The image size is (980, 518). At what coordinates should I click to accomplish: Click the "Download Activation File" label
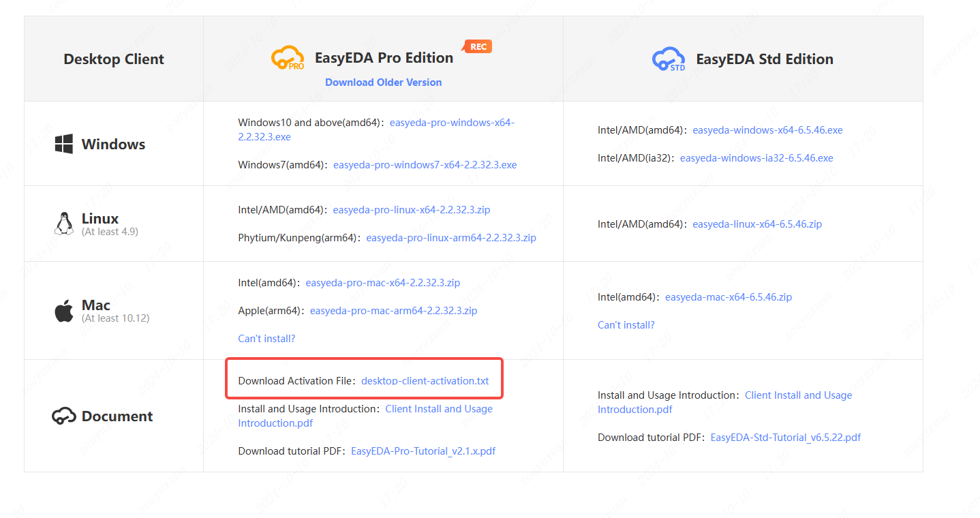click(x=296, y=380)
